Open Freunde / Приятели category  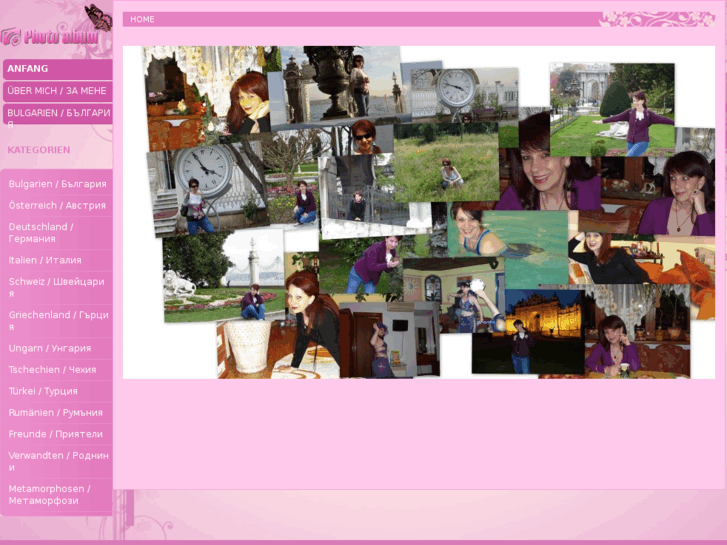coord(57,434)
